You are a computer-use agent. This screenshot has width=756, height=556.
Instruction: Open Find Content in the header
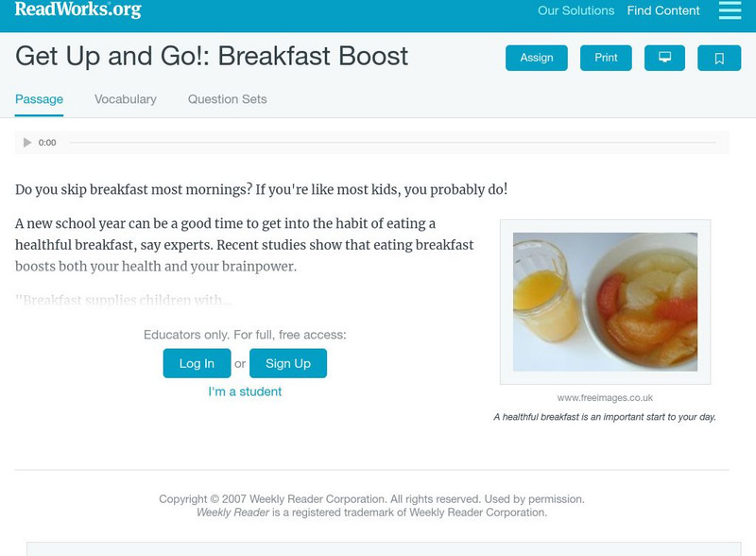663,11
